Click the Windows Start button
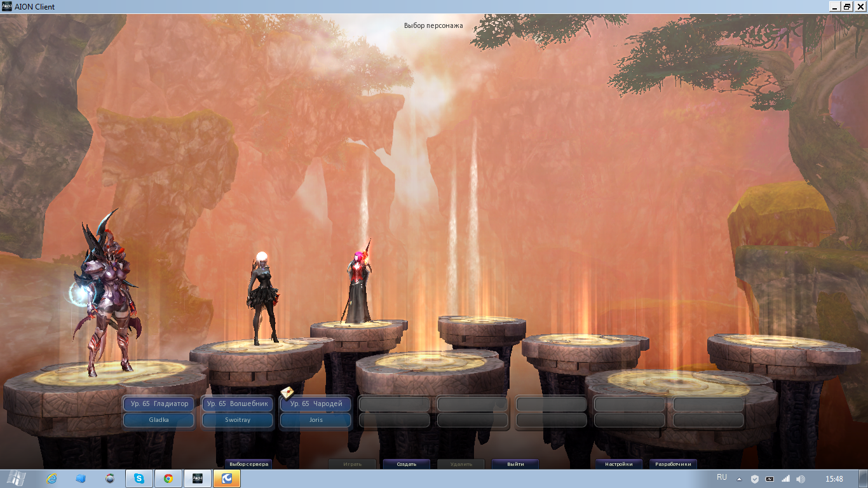The width and height of the screenshot is (868, 488). pyautogui.click(x=16, y=478)
